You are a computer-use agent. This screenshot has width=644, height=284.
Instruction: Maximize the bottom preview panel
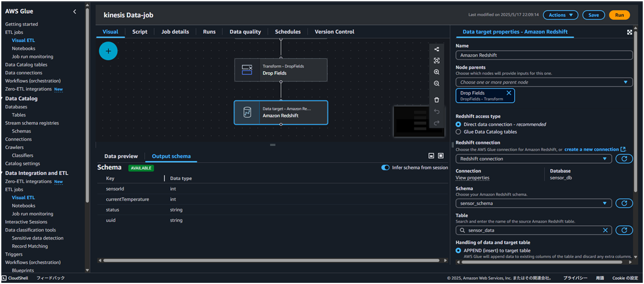click(441, 156)
